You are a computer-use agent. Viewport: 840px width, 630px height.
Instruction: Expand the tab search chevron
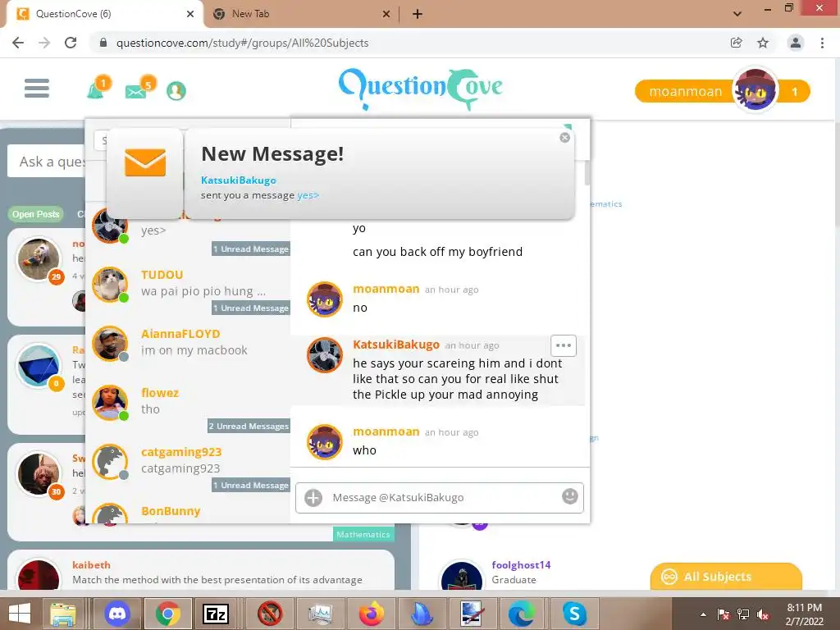tap(737, 14)
